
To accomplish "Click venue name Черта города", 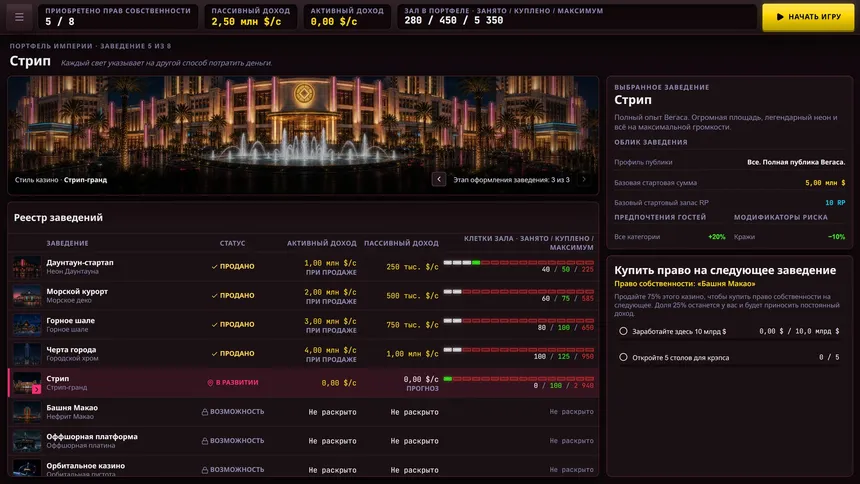I will 71,350.
